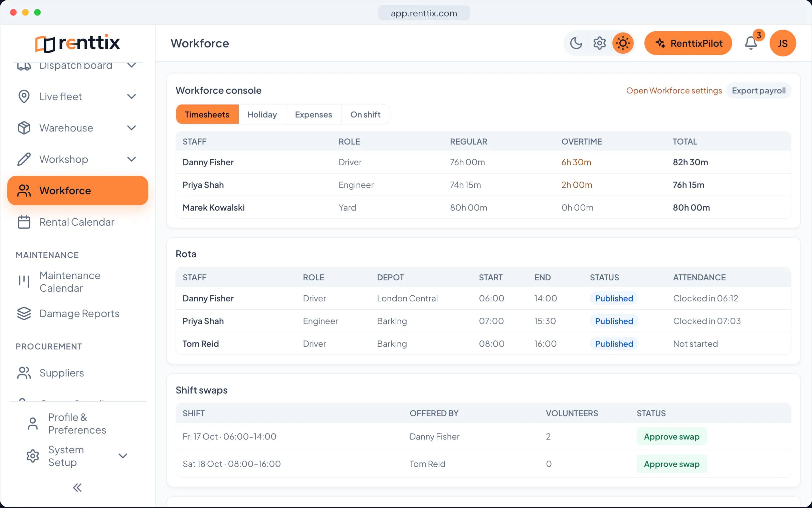Screen dimensions: 812x508
Task: Select Marek Kowalski timesheet row name
Action: point(213,208)
